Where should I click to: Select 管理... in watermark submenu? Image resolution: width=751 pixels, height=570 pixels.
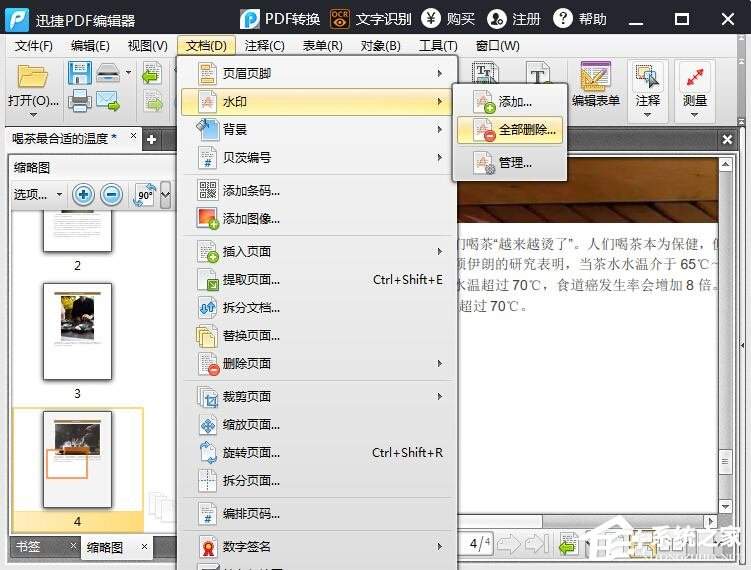pyautogui.click(x=510, y=163)
